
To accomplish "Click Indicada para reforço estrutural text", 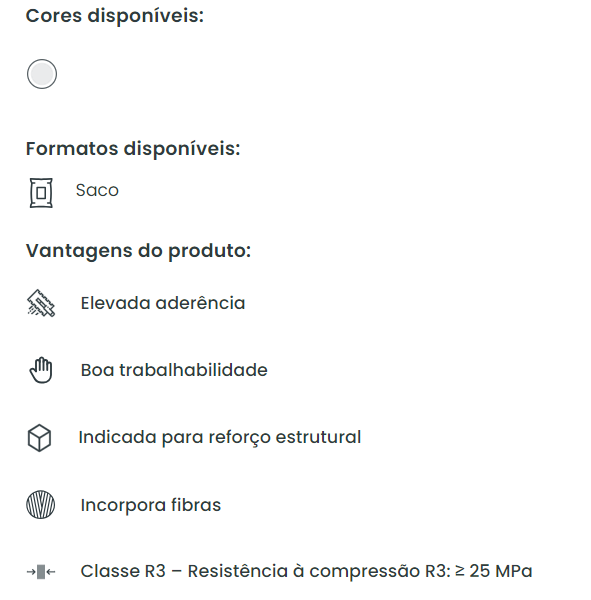I will pyautogui.click(x=220, y=437).
